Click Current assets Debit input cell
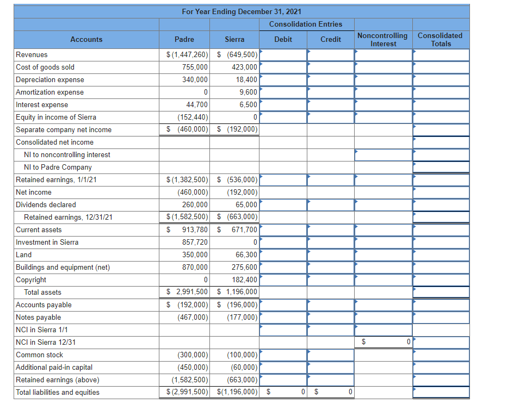The width and height of the screenshot is (532, 416). [x=283, y=230]
